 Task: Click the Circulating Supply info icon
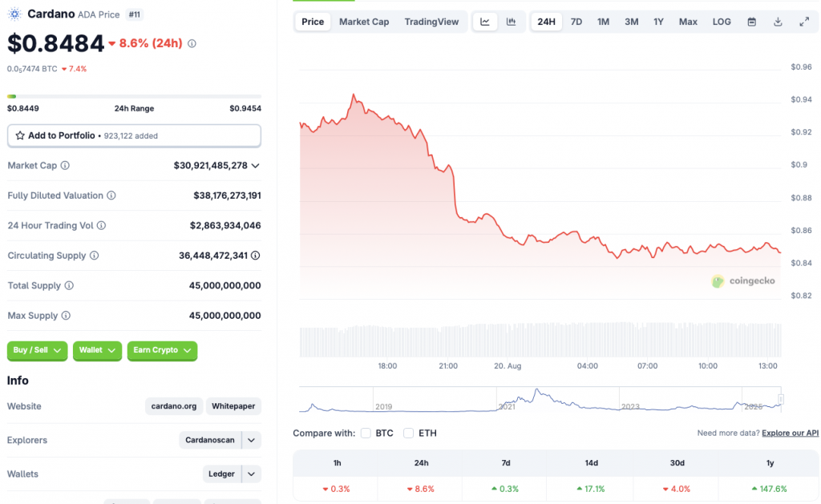tap(95, 256)
